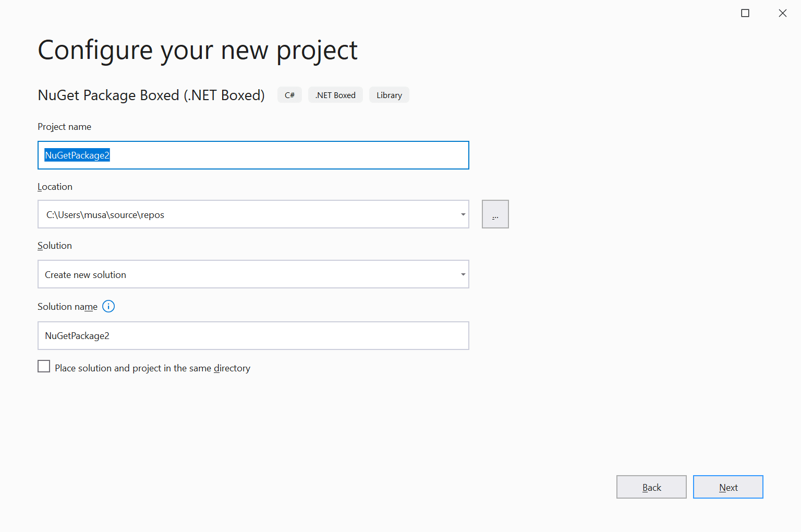Click the browse (...) button beside Location
Viewport: 801px width, 532px height.
(x=495, y=214)
